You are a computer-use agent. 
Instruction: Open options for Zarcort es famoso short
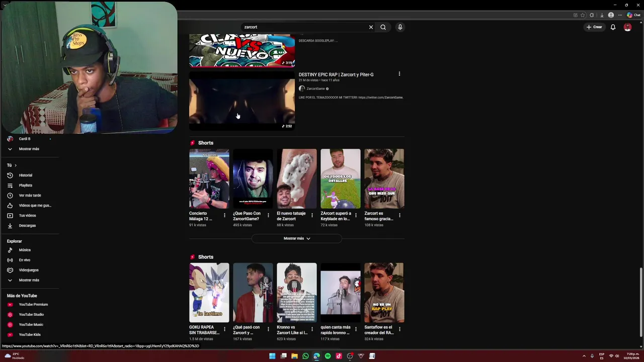399,215
